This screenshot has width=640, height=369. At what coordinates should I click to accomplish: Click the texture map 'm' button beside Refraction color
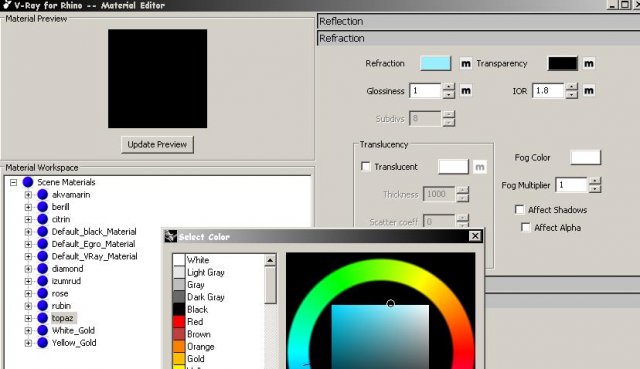[466, 64]
